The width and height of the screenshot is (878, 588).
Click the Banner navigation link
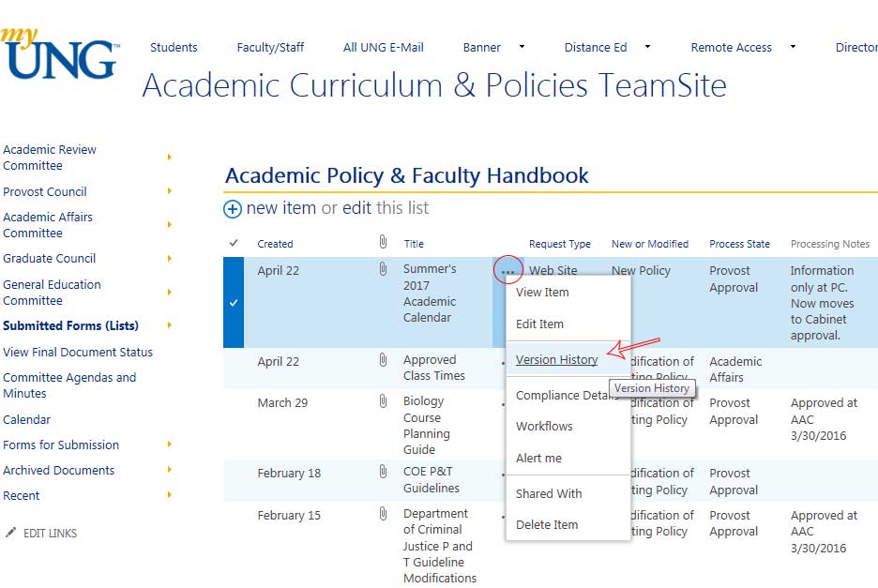(481, 48)
